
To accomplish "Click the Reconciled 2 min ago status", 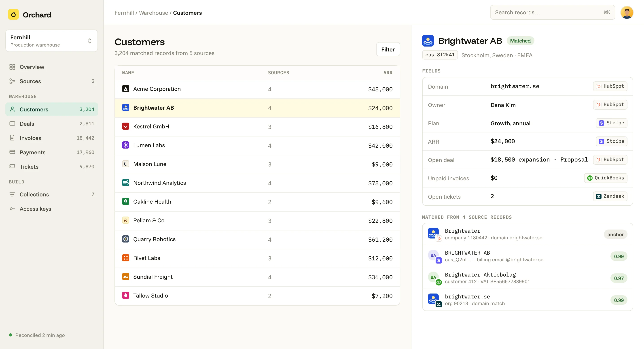I will pyautogui.click(x=37, y=335).
